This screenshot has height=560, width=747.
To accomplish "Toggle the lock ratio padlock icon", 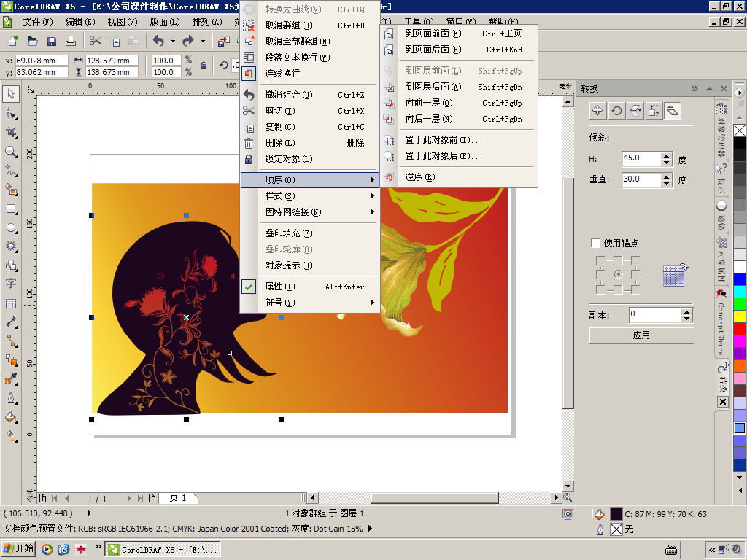I will (204, 66).
